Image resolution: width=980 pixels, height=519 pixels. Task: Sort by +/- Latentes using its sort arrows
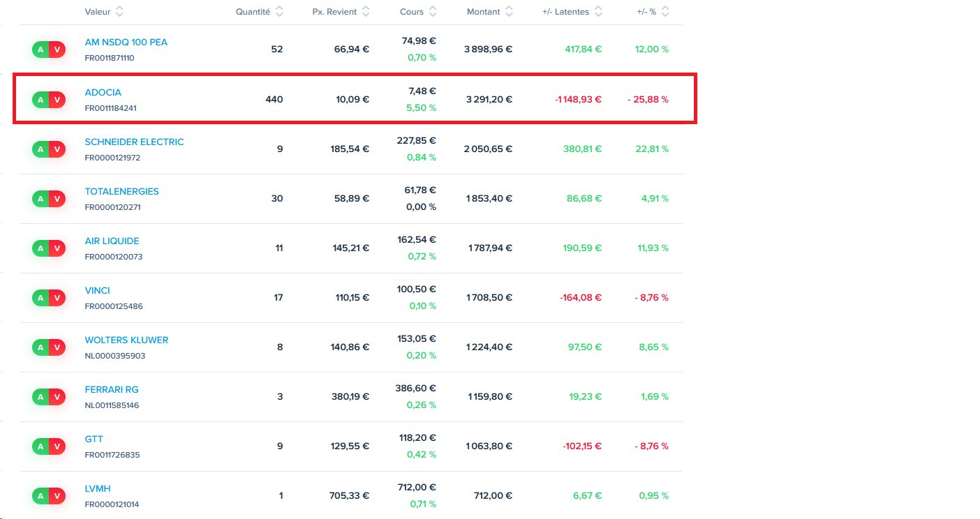click(x=598, y=12)
